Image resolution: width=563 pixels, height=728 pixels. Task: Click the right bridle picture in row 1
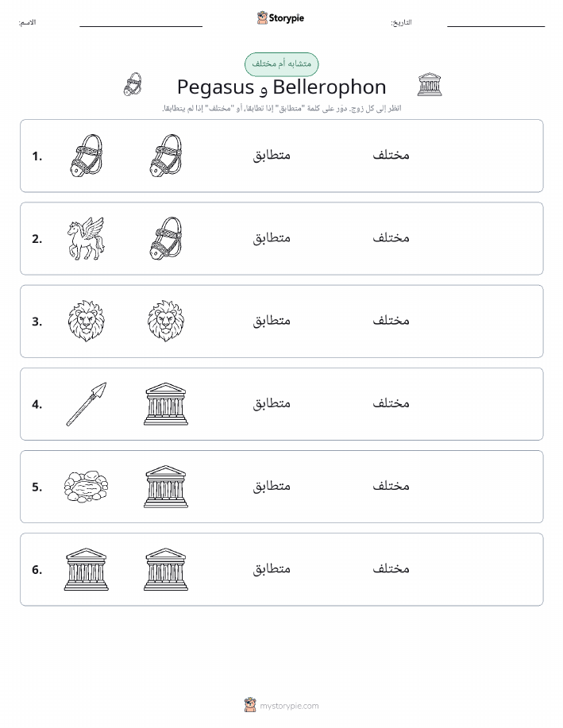[166, 156]
